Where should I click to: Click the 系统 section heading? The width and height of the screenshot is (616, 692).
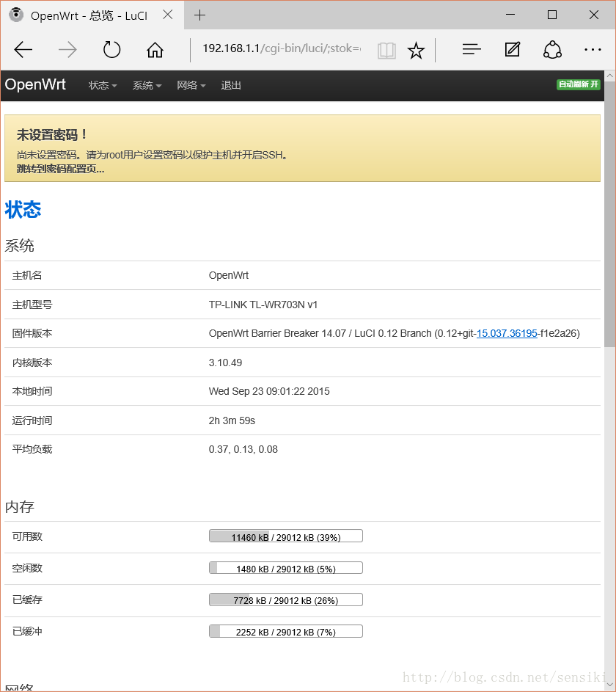19,245
